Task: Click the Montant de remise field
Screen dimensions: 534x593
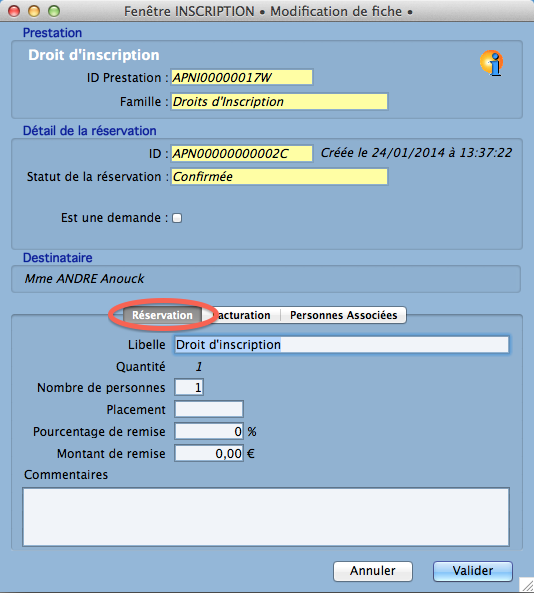Action: (x=209, y=453)
